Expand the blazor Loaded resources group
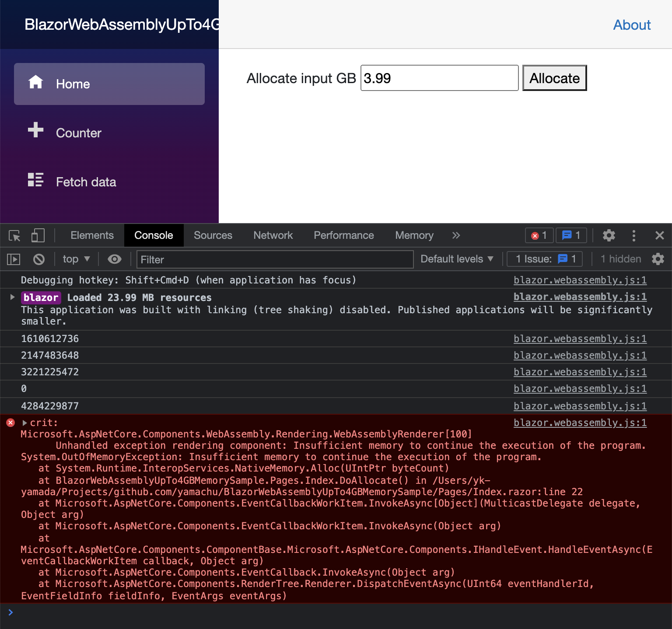Image resolution: width=672 pixels, height=629 pixels. point(12,297)
